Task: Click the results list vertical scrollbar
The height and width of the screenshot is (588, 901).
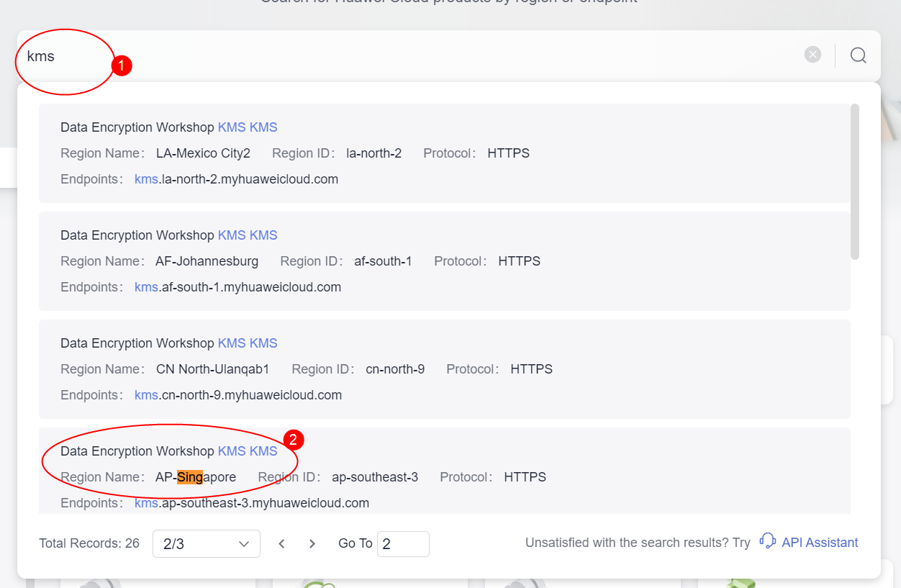Action: point(854,181)
